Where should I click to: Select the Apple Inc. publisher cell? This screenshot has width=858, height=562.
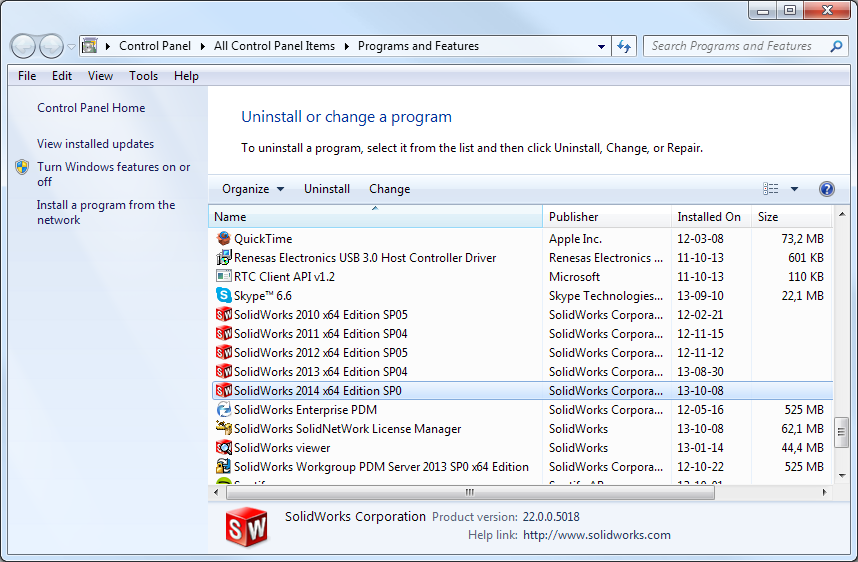[x=575, y=239]
